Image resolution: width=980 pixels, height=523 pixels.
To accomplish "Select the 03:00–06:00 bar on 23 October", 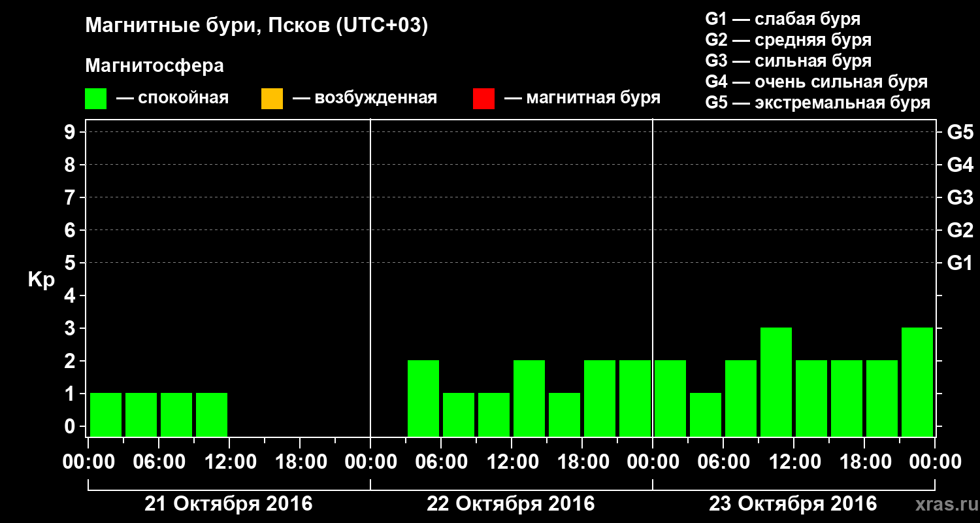I will 706,414.
